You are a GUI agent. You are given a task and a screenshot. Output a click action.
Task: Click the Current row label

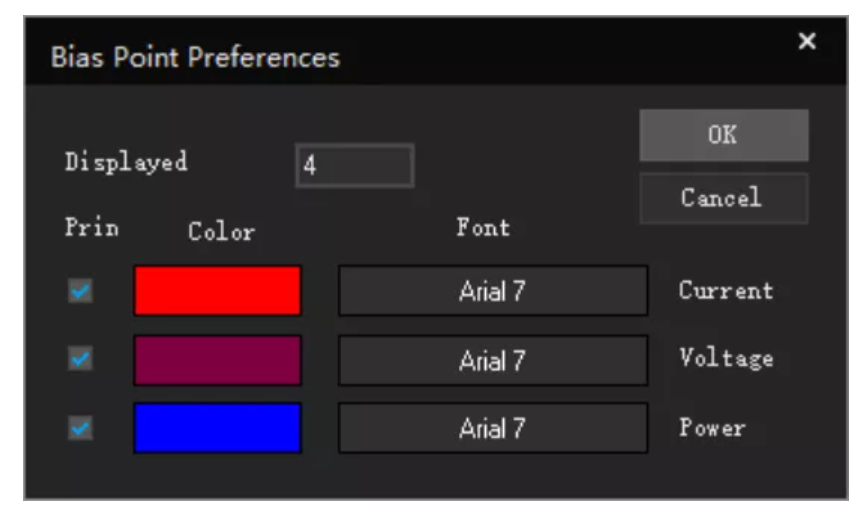click(725, 291)
